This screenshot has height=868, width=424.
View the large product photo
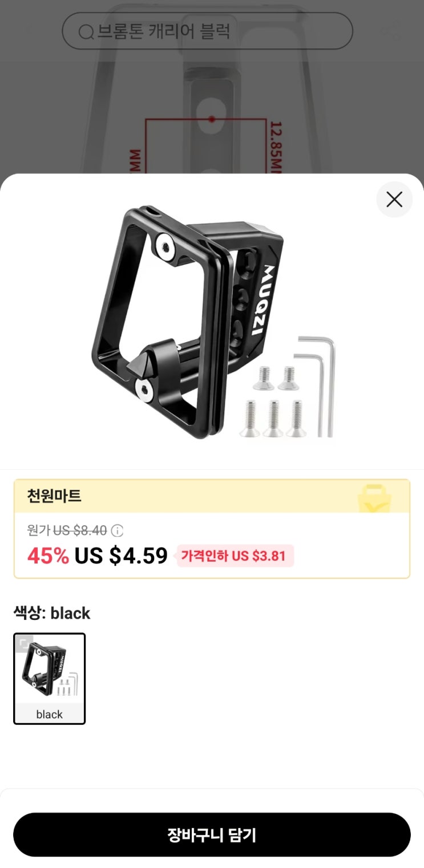tap(212, 322)
